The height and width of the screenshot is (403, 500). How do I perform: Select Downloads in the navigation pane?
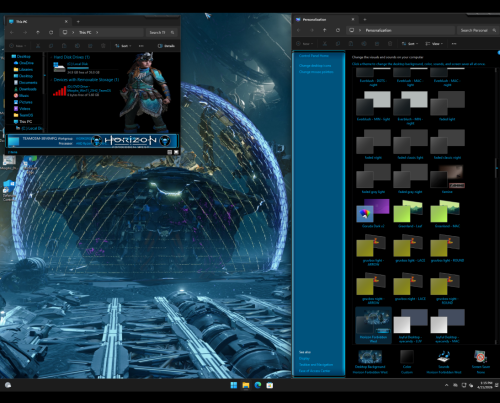pyautogui.click(x=25, y=89)
